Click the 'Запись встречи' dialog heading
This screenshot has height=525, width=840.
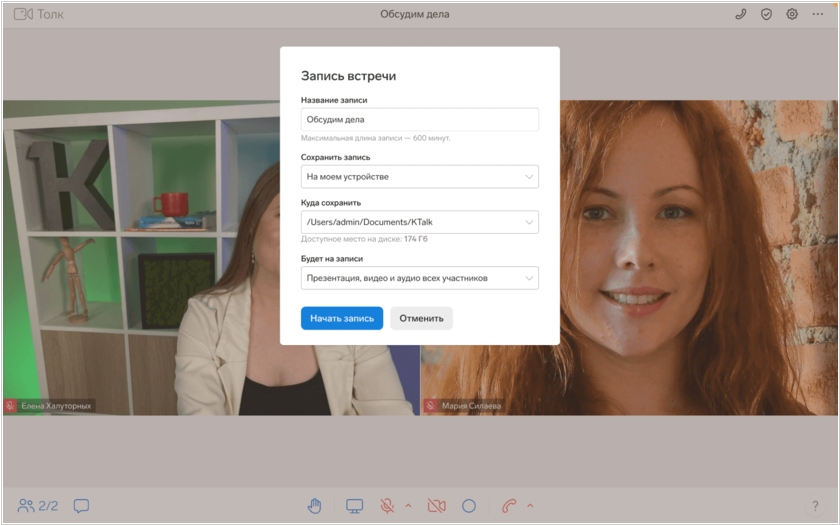click(348, 76)
